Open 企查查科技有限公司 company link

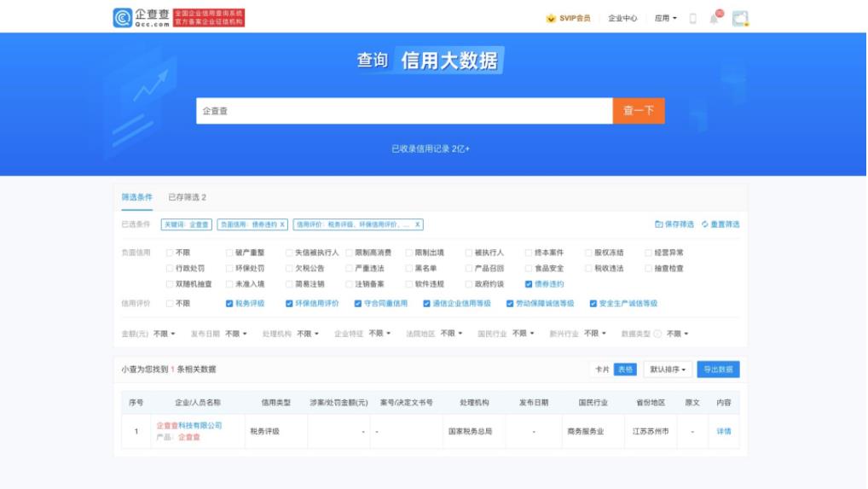[189, 426]
